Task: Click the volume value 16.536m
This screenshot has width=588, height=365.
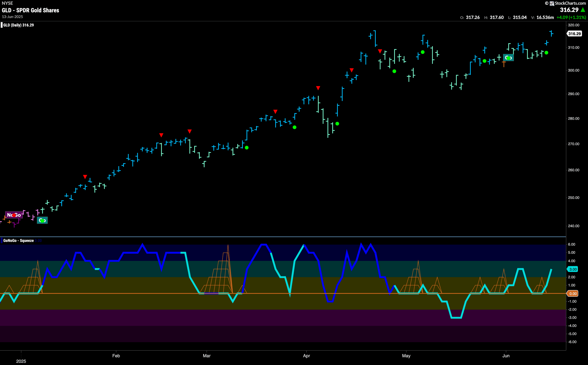Action: (545, 17)
